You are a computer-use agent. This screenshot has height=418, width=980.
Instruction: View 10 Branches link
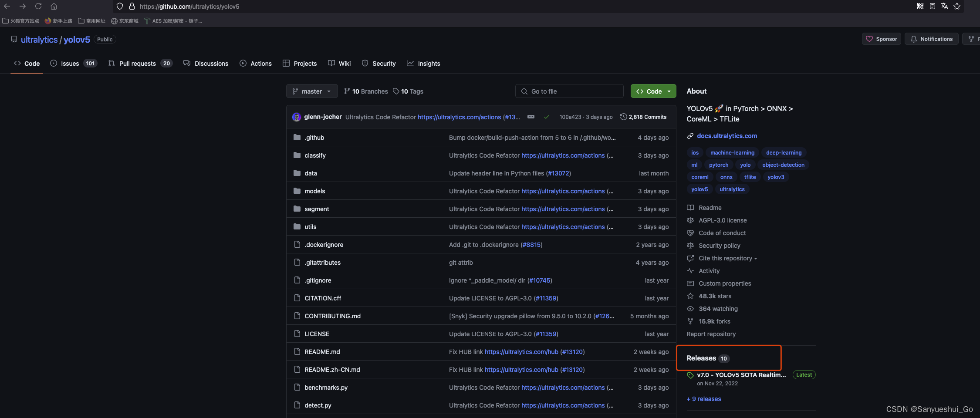click(366, 91)
